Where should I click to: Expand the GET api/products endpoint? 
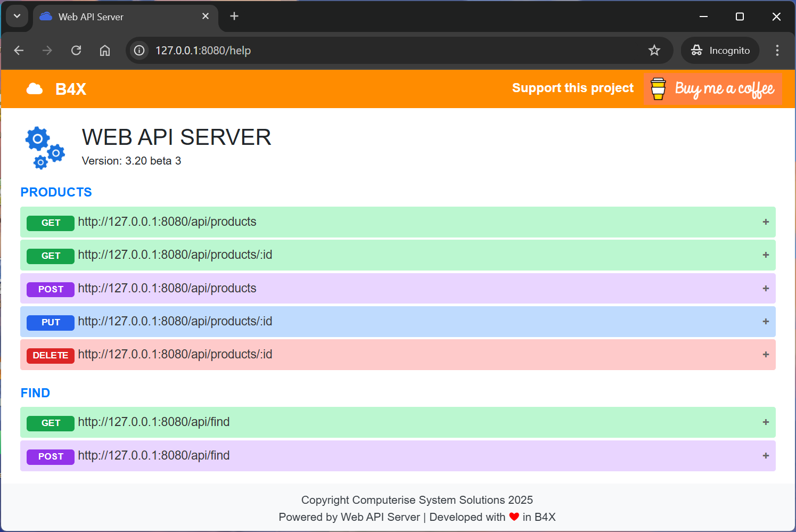point(766,222)
